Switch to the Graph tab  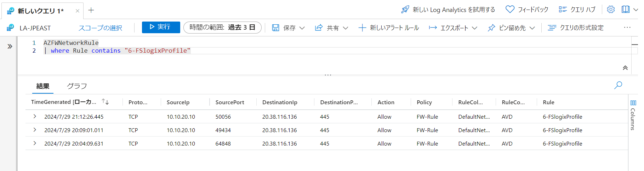77,86
